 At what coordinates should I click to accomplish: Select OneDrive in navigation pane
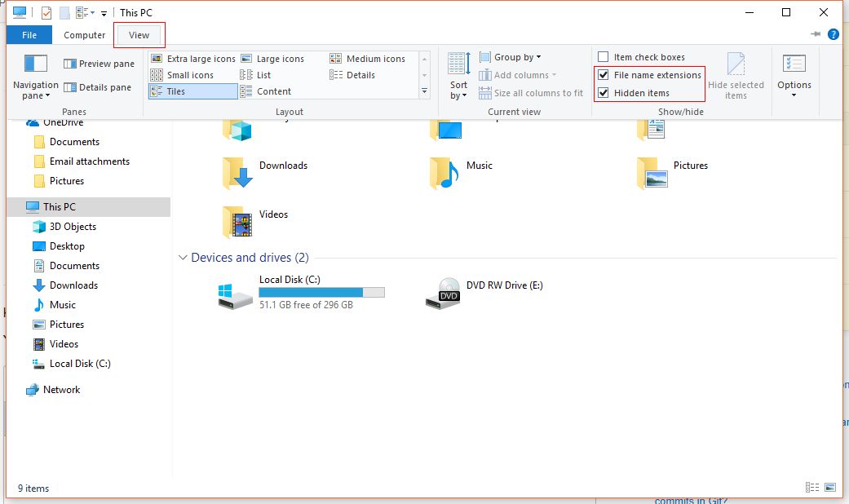[54, 122]
